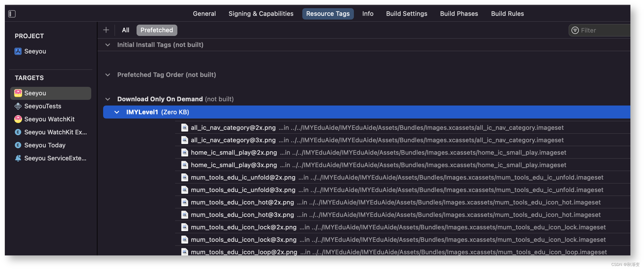This screenshot has width=644, height=269.
Task: Open the Signing & Capabilities tab
Action: tap(261, 14)
